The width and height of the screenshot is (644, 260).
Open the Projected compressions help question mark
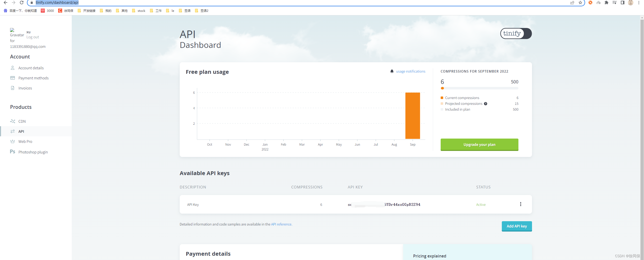point(486,104)
